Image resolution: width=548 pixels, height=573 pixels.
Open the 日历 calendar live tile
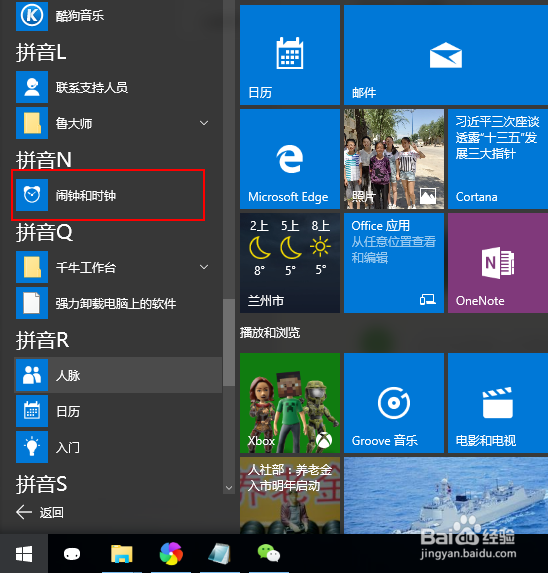coord(290,55)
